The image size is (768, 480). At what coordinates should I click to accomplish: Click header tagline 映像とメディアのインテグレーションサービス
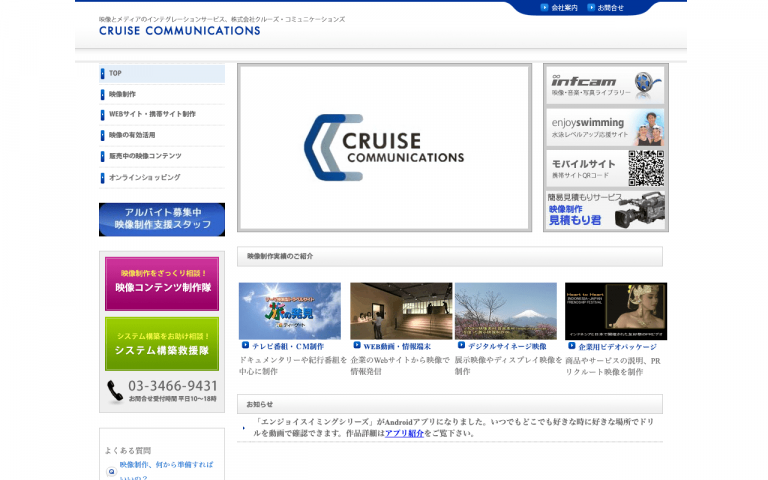(x=222, y=20)
